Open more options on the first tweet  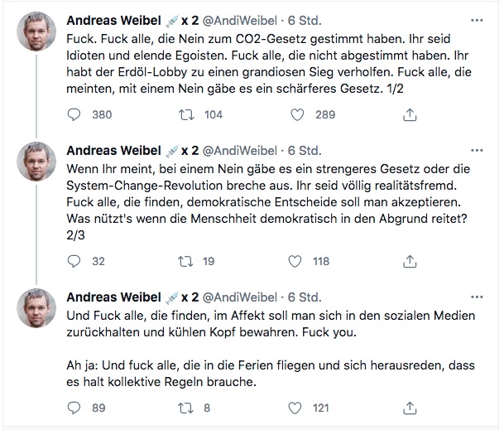[476, 20]
